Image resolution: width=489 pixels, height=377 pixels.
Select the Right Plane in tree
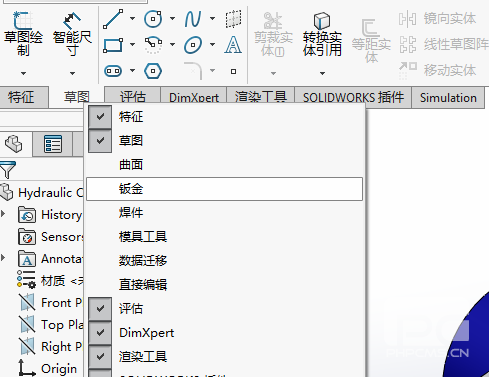click(50, 346)
